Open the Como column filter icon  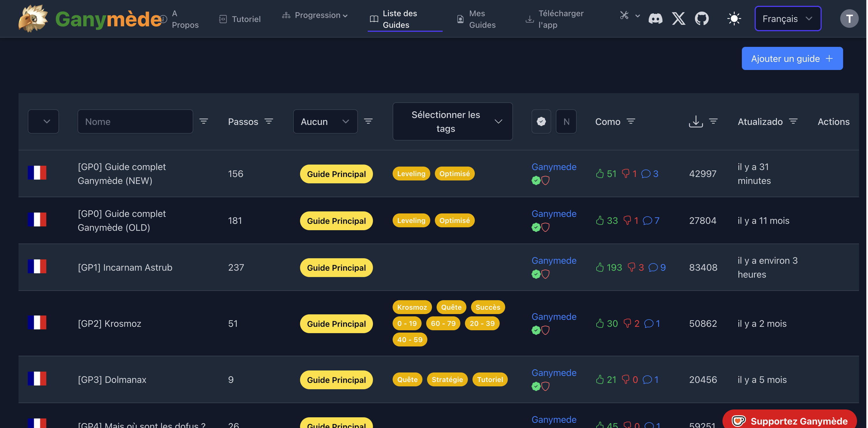click(x=631, y=121)
